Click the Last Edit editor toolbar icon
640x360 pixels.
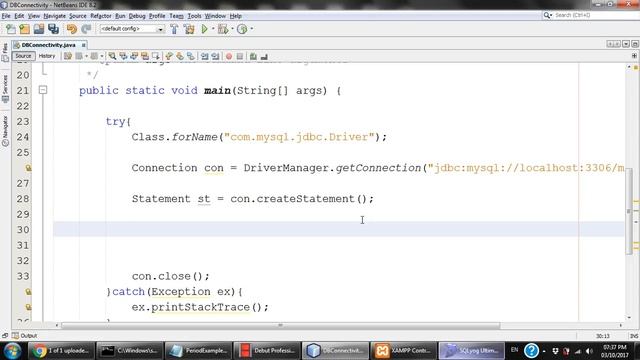coord(68,56)
